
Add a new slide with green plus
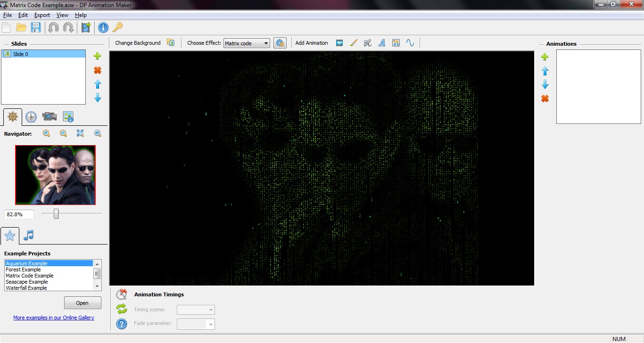[x=98, y=56]
